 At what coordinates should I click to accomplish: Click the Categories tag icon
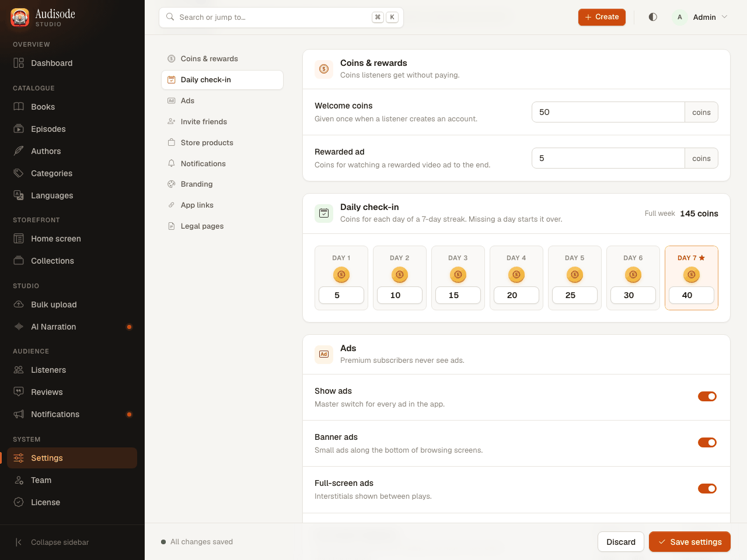tap(19, 173)
